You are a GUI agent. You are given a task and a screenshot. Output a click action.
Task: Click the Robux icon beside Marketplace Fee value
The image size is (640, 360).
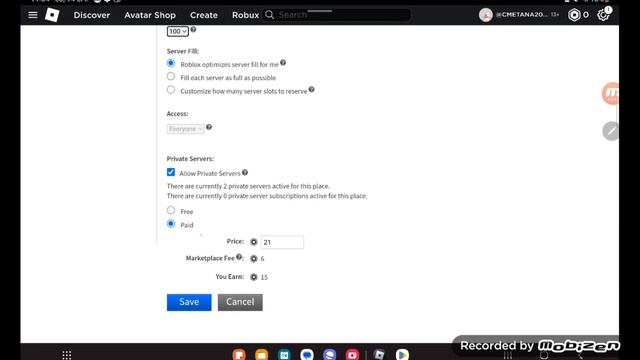pos(254,259)
